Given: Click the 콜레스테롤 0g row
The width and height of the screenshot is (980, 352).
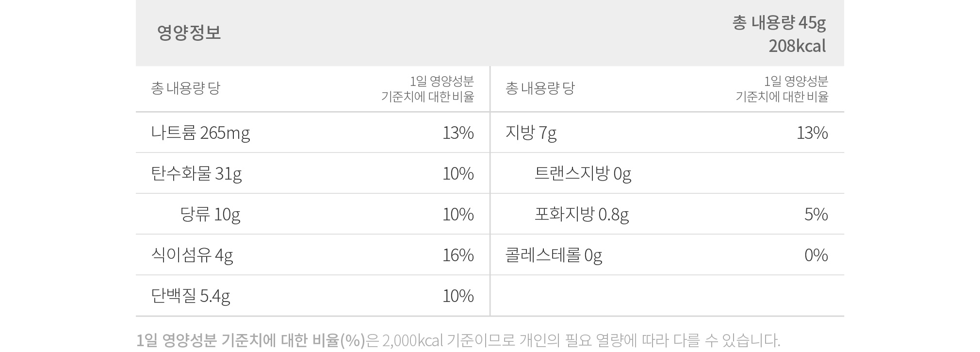Looking at the screenshot, I should pos(667,255).
